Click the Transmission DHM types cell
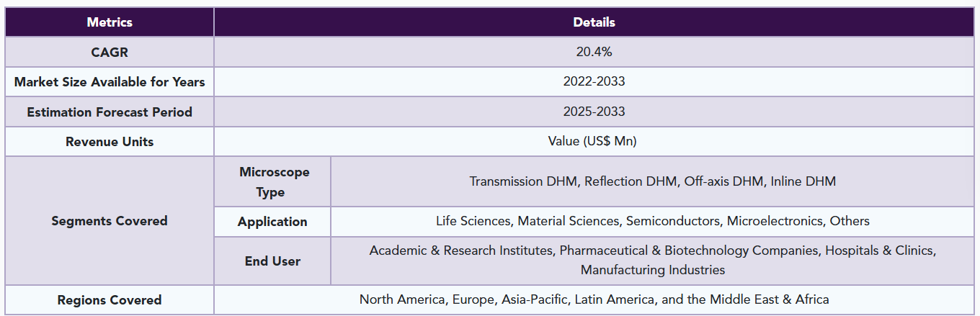The image size is (980, 316). tap(652, 182)
